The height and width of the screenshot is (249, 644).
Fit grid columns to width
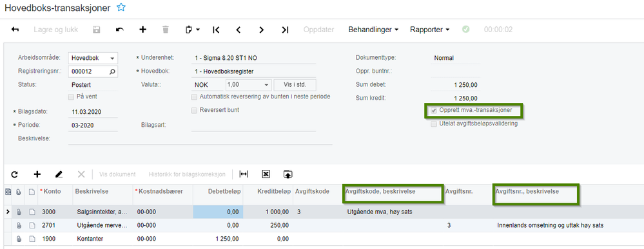244,174
